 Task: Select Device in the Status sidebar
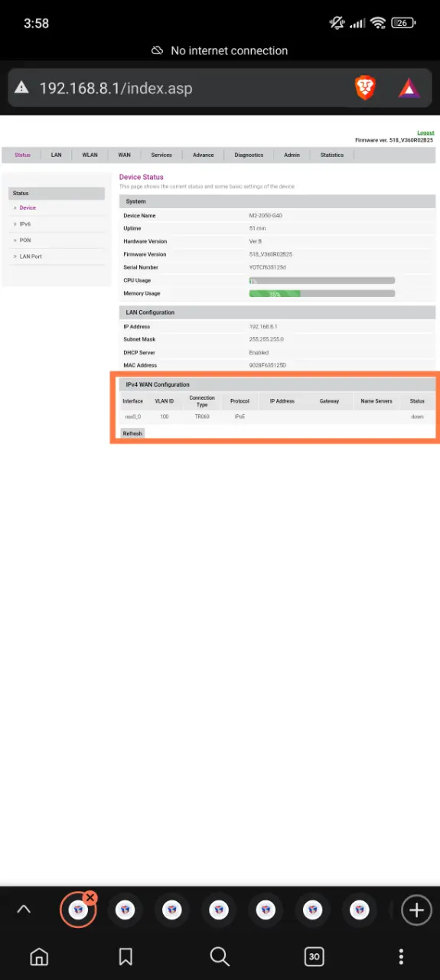click(x=28, y=207)
